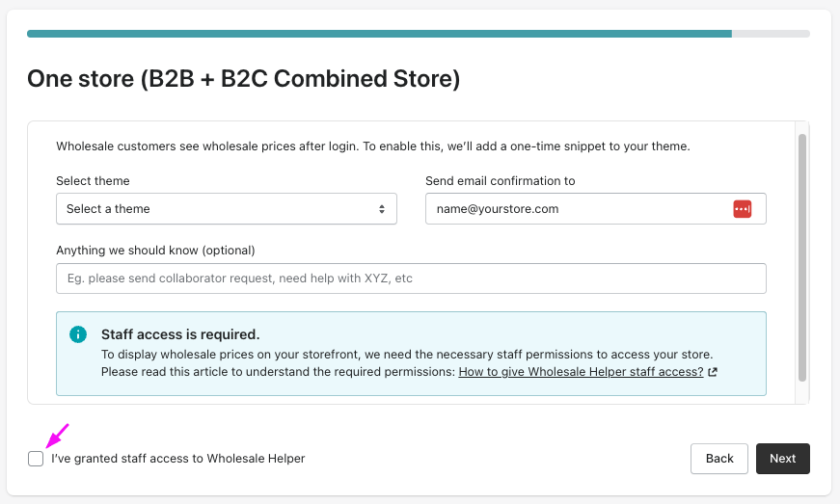Click the wholesale prices description text
840x504 pixels.
coord(373,147)
